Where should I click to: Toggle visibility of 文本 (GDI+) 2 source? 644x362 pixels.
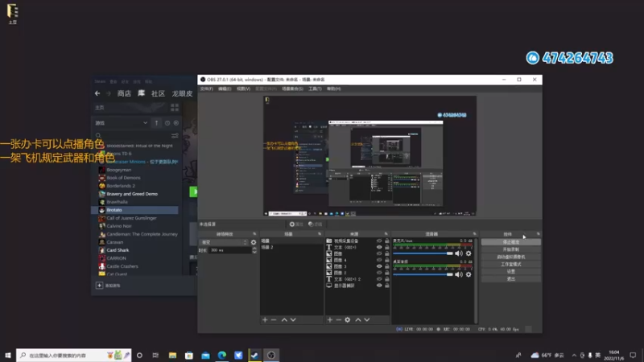379,279
